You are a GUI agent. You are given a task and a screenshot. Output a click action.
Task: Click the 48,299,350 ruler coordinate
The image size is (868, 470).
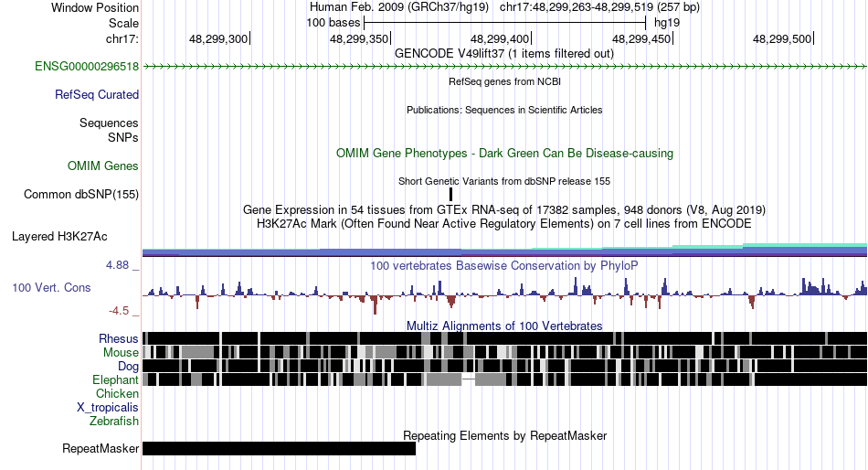pos(359,38)
